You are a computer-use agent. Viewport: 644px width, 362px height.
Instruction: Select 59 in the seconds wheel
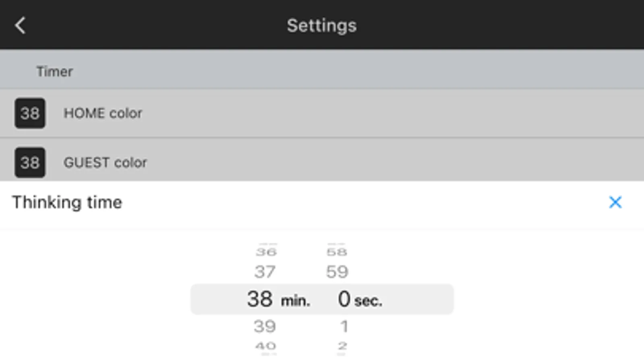[337, 272]
